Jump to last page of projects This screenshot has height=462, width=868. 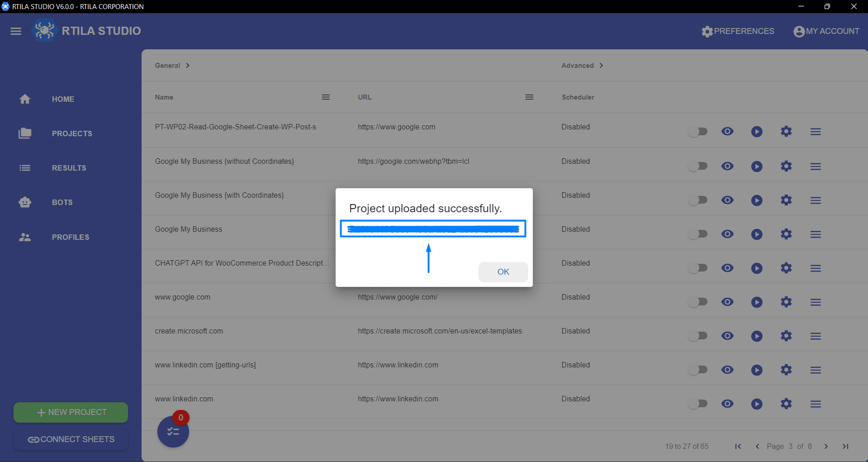pos(845,447)
